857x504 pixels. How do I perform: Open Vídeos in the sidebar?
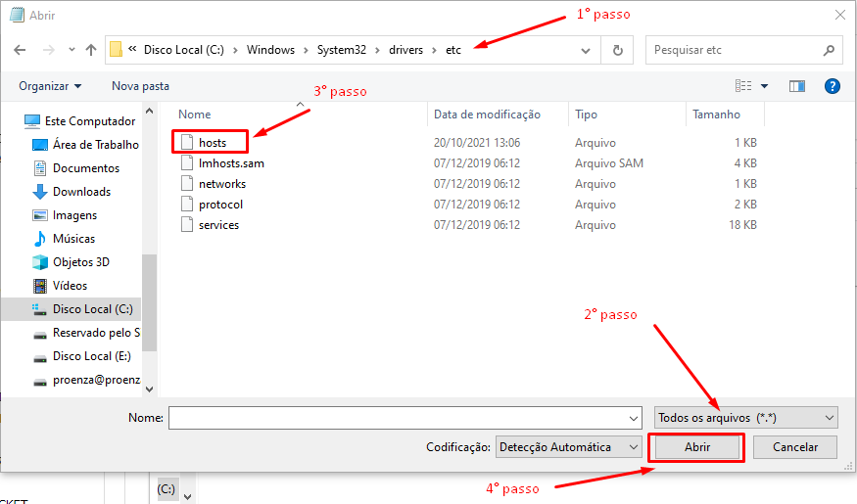tap(60, 286)
